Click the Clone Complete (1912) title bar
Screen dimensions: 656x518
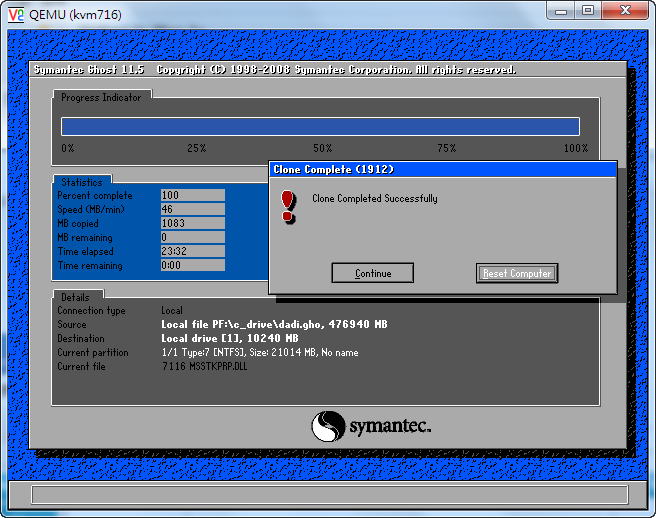tap(443, 169)
